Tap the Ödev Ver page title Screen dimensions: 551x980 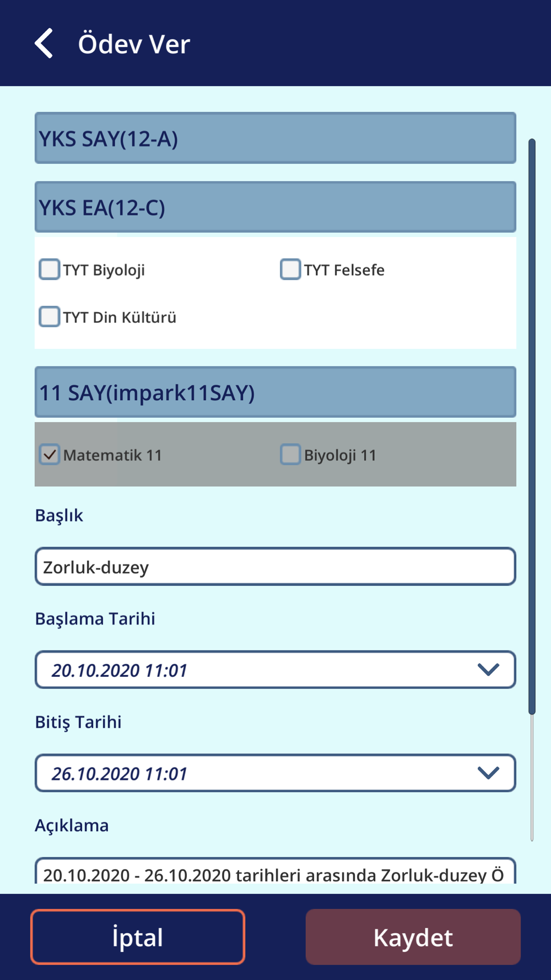point(134,44)
